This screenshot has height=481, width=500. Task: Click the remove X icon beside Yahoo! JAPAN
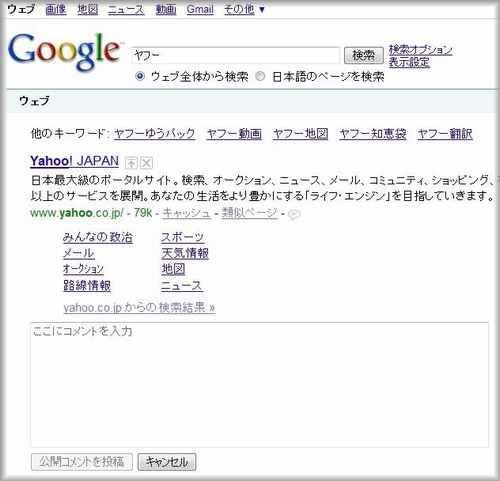(146, 163)
